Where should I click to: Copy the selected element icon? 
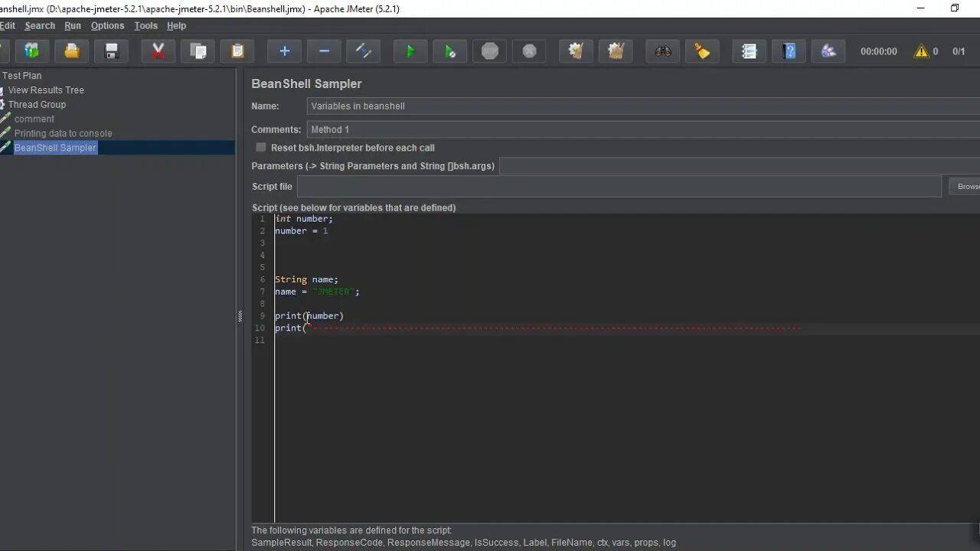pos(198,51)
